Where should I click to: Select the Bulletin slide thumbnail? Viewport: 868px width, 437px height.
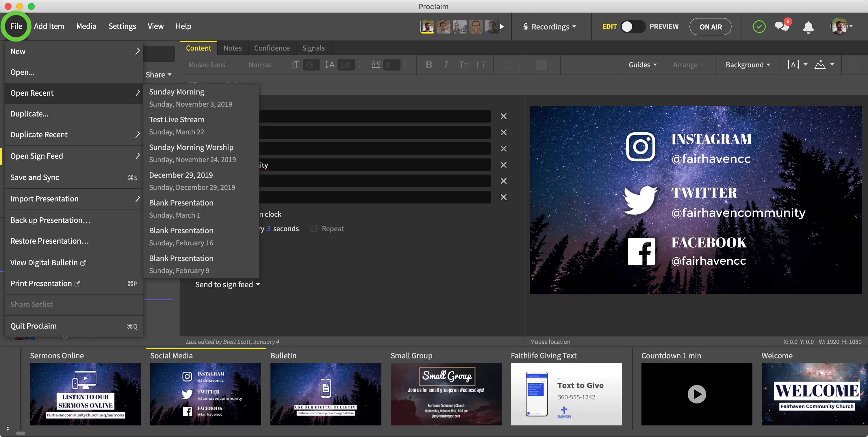pyautogui.click(x=325, y=394)
